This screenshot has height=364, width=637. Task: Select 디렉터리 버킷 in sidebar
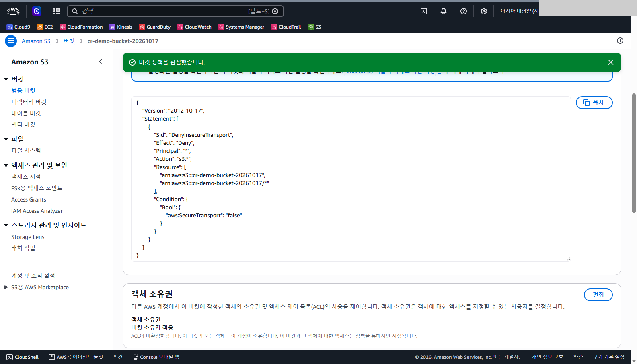(29, 102)
